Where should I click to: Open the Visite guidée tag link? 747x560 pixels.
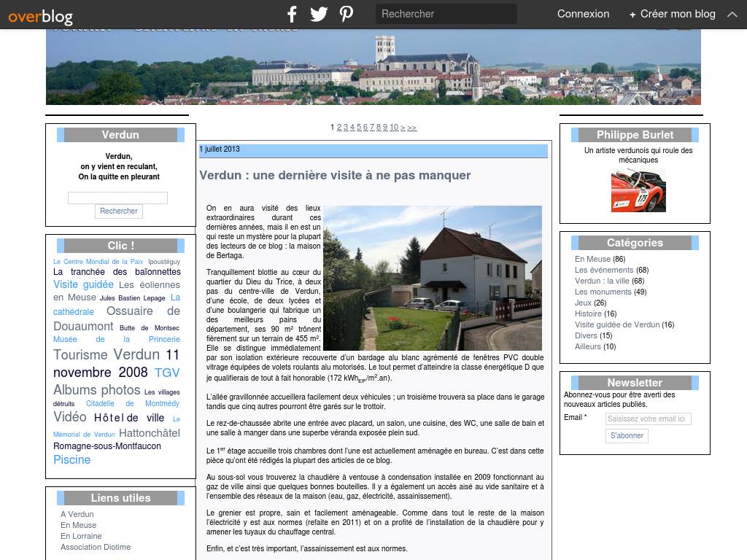(x=83, y=284)
